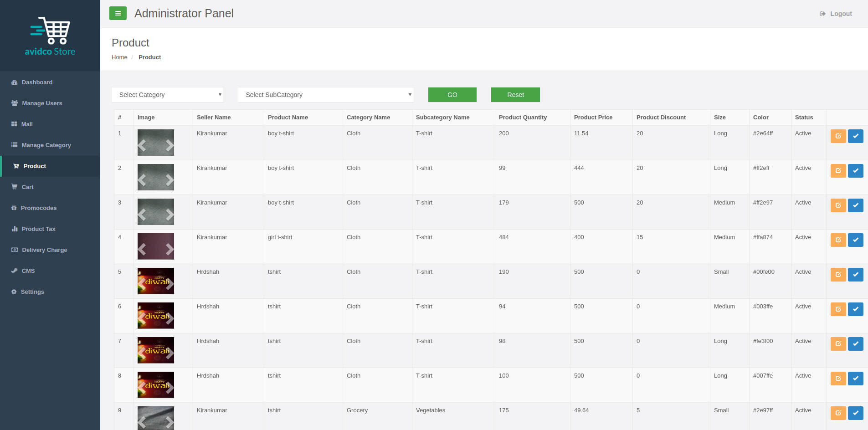Open the Select SubCategory dropdown
The width and height of the screenshot is (868, 430).
click(326, 95)
